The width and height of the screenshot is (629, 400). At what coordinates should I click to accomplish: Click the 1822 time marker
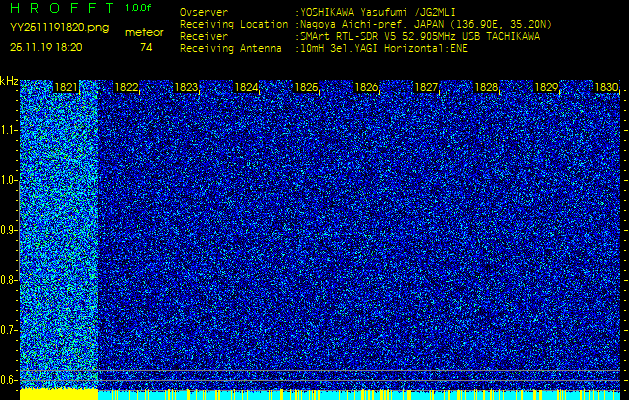[126, 87]
